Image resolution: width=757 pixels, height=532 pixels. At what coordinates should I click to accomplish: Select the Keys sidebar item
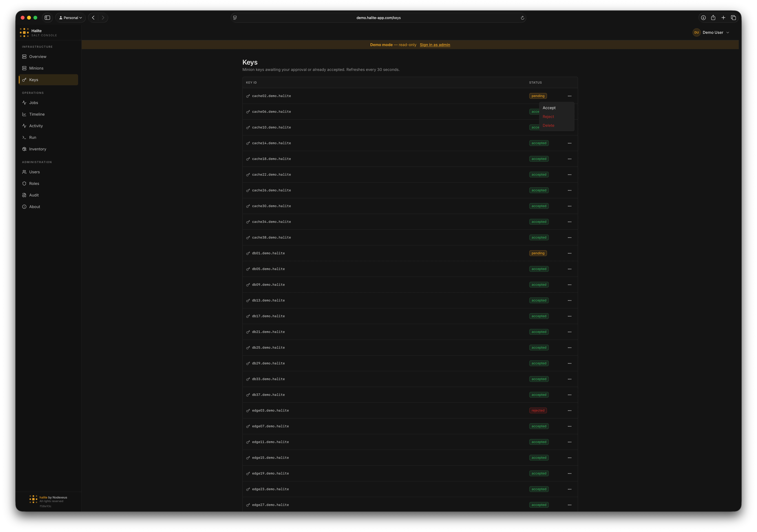48,80
